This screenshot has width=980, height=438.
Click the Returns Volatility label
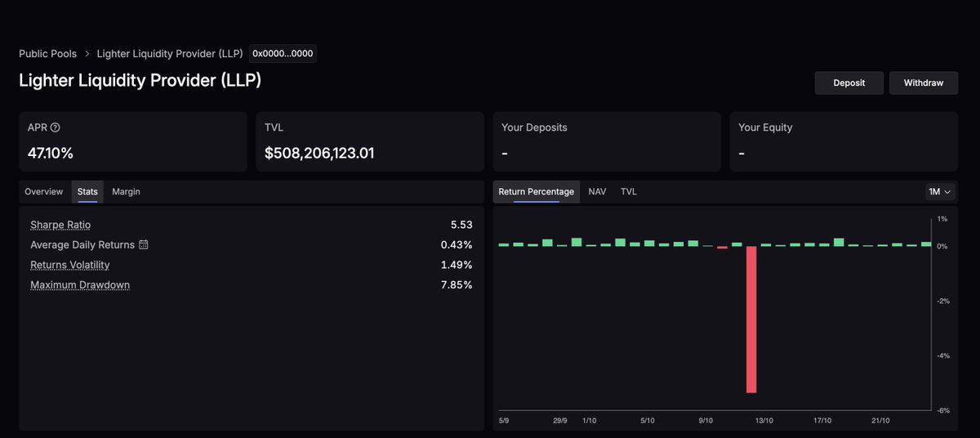[70, 265]
